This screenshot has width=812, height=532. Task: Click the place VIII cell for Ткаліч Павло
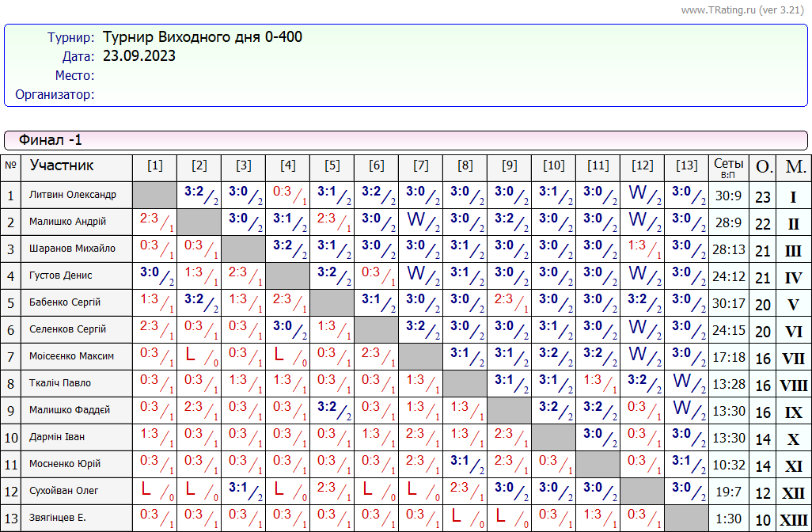(794, 386)
